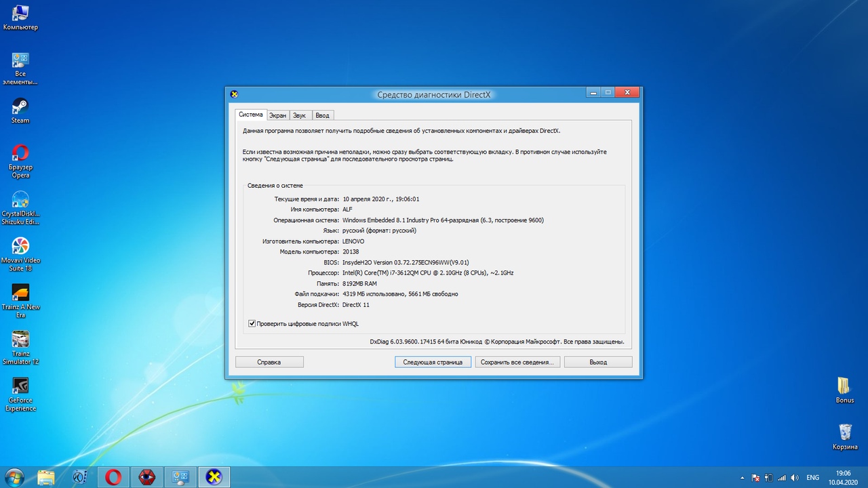Click the DirectX diagnostic taskbar button

tap(214, 476)
